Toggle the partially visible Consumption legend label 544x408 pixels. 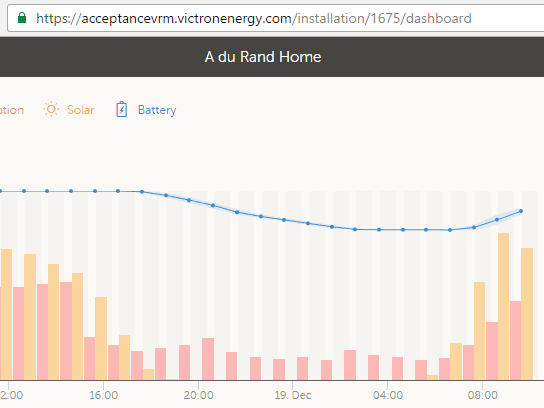point(12,110)
